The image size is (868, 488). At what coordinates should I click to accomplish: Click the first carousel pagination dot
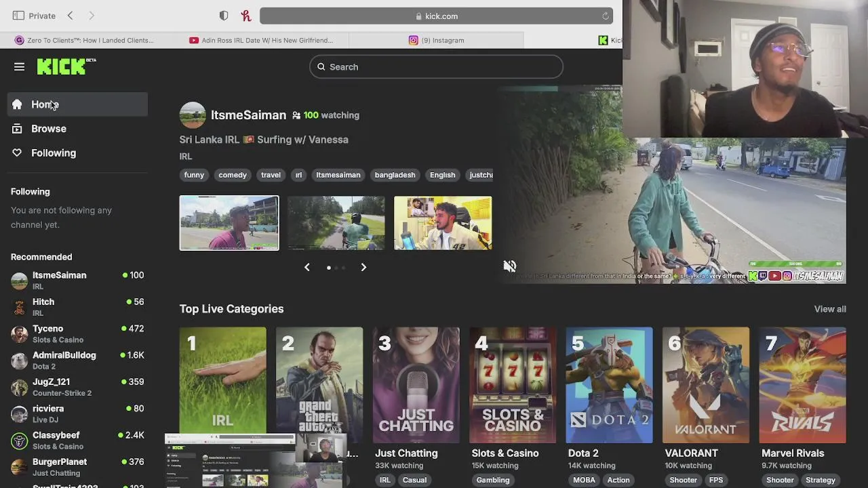pos(329,268)
